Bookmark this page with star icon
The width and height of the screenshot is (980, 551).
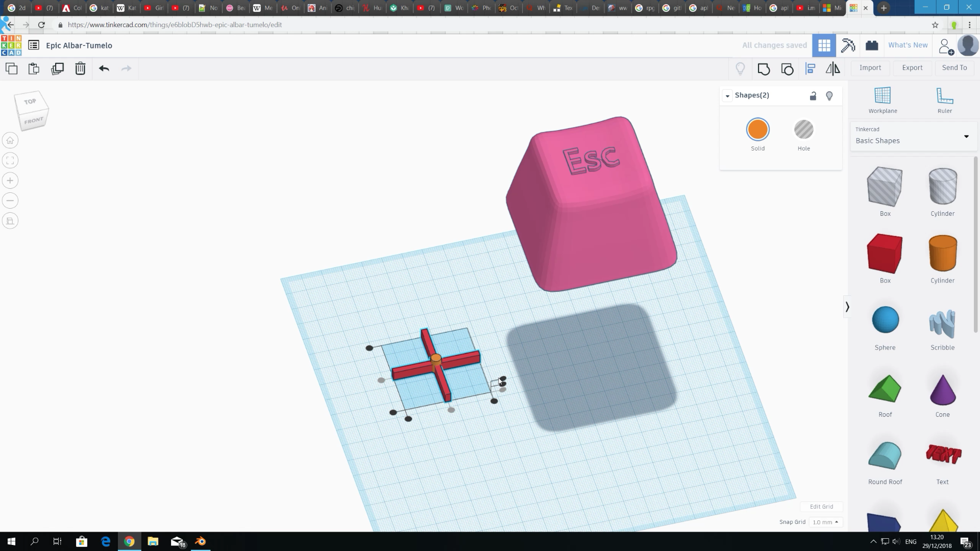tap(935, 24)
